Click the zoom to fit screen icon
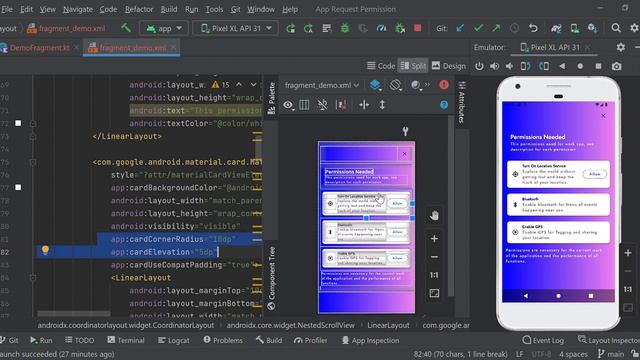 click(434, 293)
